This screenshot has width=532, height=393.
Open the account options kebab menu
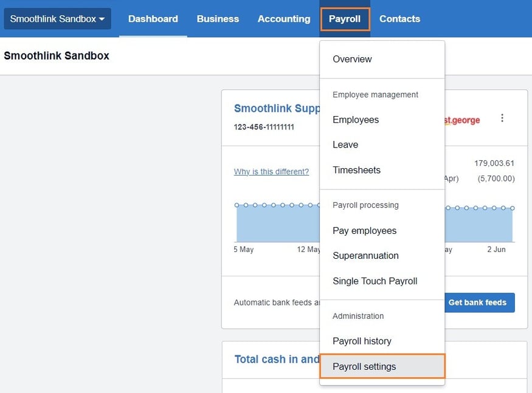tap(502, 118)
